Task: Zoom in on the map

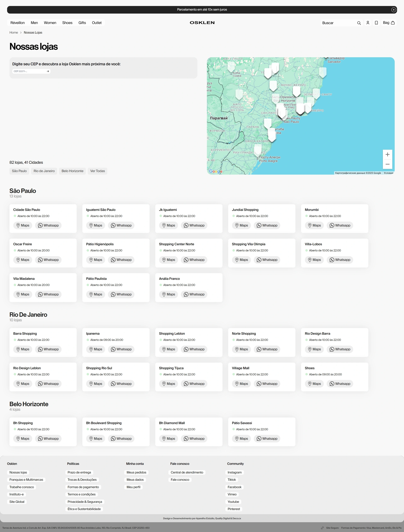Action: tap(387, 154)
